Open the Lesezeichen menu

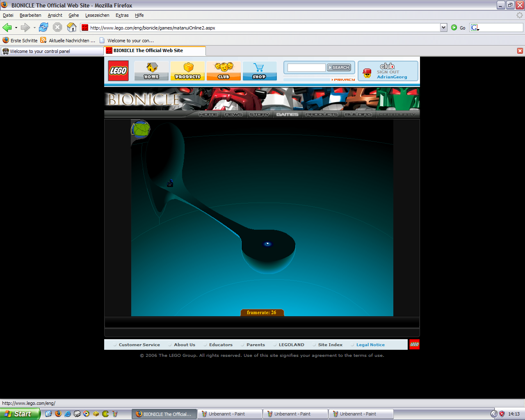tap(97, 15)
